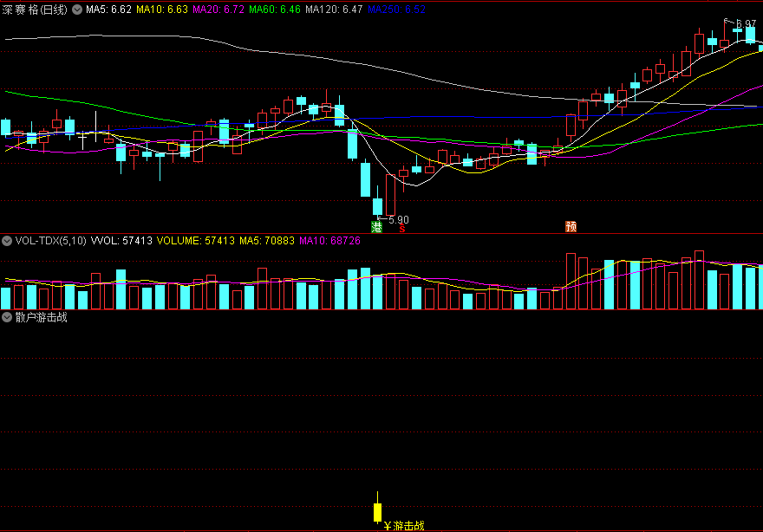Click the VOLUME: 57413 value

(196, 241)
